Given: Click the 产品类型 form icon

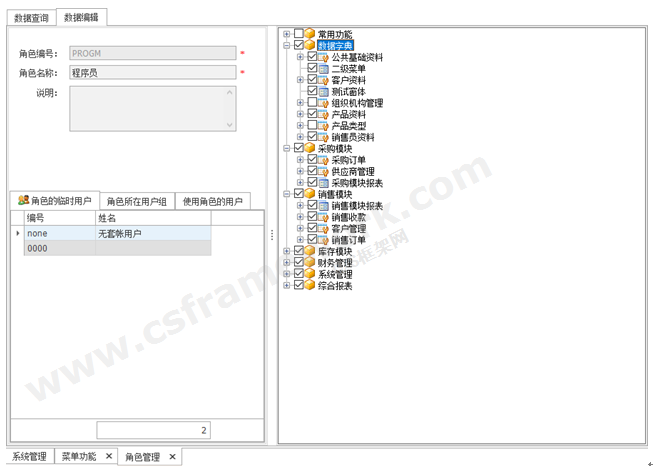Looking at the screenshot, I should click(x=323, y=126).
